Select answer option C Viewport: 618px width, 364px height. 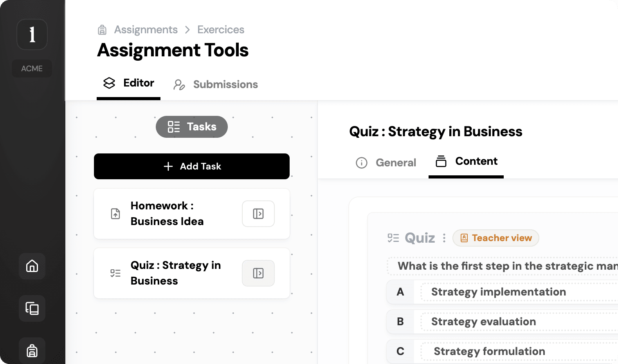coord(400,351)
